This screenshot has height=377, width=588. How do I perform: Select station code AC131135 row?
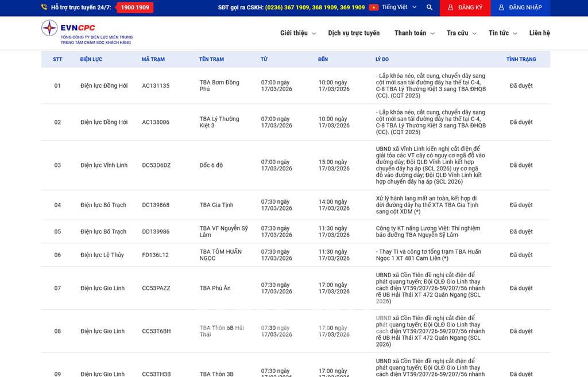pyautogui.click(x=156, y=86)
